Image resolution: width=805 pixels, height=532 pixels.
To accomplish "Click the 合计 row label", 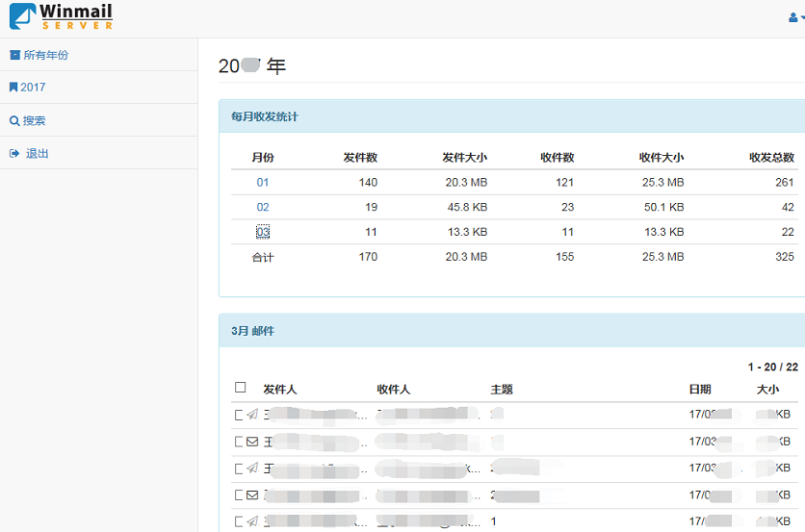I will (x=262, y=257).
